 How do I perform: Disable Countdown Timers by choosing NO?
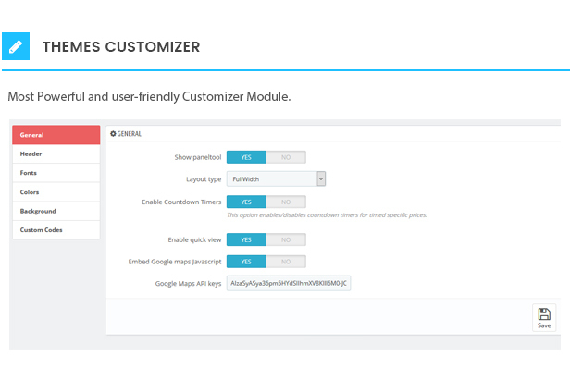click(x=285, y=202)
